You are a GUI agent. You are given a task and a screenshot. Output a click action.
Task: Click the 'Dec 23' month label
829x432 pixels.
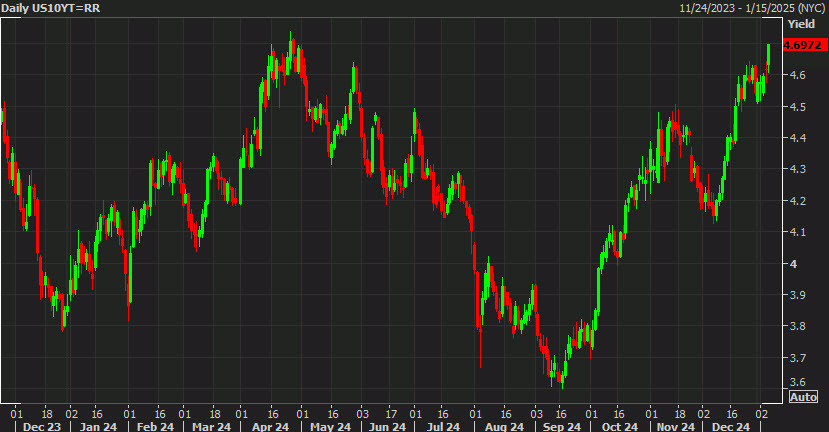tap(42, 426)
